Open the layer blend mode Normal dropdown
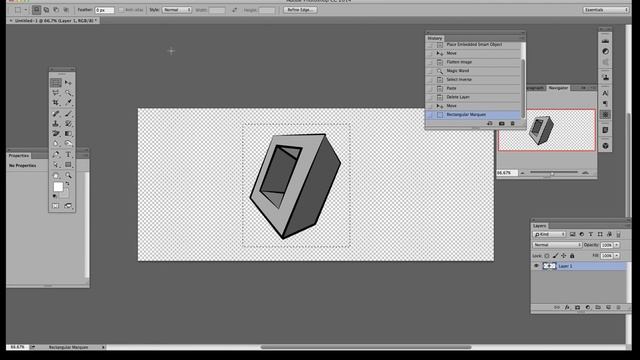Image resolution: width=640 pixels, height=360 pixels. point(557,245)
